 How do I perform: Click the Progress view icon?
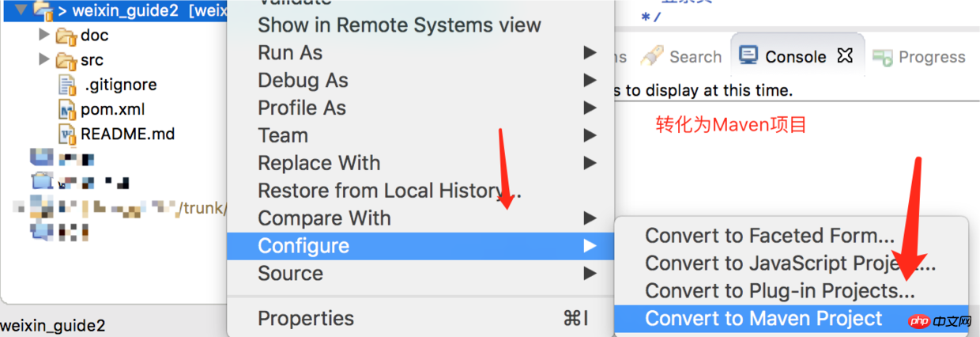(x=884, y=57)
